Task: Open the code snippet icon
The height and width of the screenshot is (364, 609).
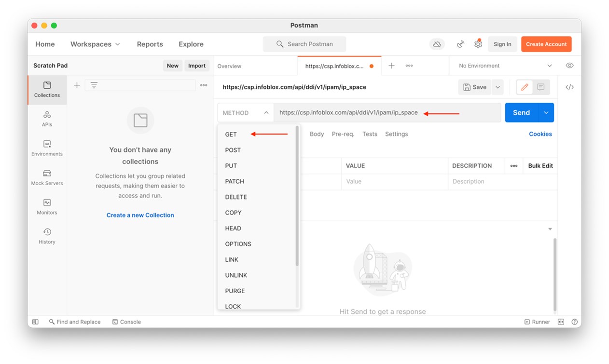Action: click(x=569, y=87)
